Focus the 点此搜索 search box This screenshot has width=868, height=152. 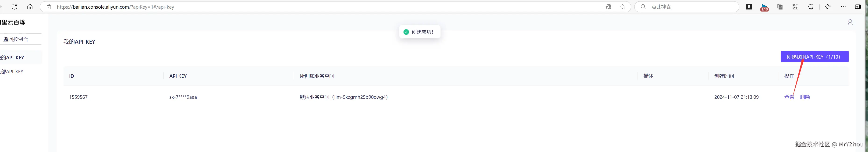(687, 7)
